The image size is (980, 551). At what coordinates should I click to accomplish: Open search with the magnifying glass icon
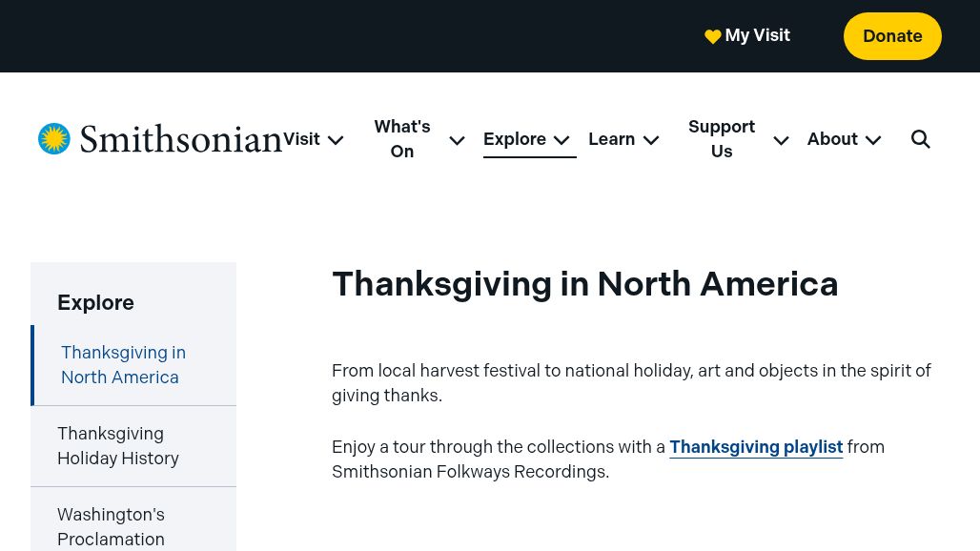click(920, 138)
